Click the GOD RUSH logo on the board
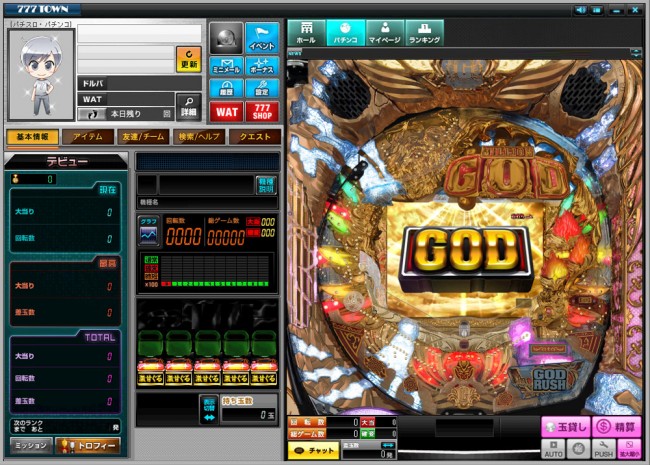Image resolution: width=650 pixels, height=465 pixels. point(549,379)
